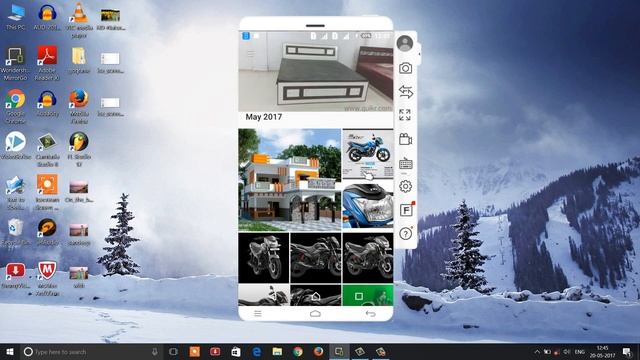
Task: Select the On_the_b image file on desktop
Action: [x=79, y=191]
